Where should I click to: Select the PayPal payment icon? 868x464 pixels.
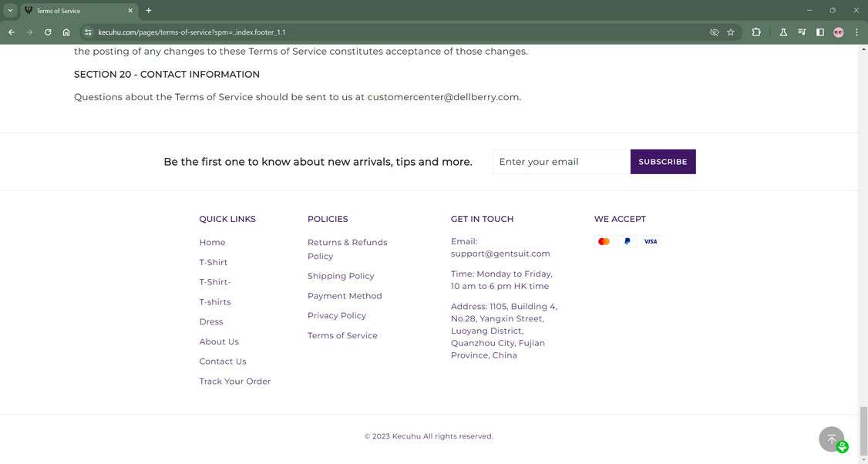[627, 241]
